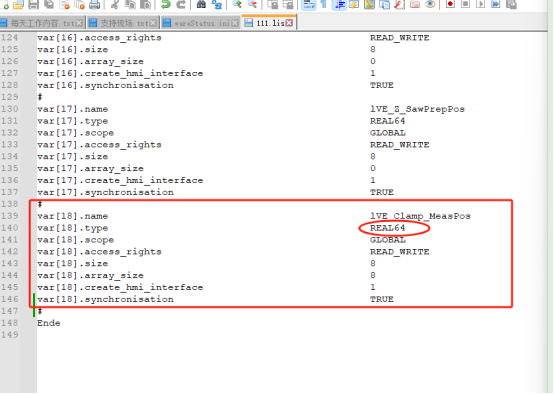Viewport: 554px width, 394px height.
Task: Toggle Show All Characters pilcrow icon
Action: coord(323,4)
